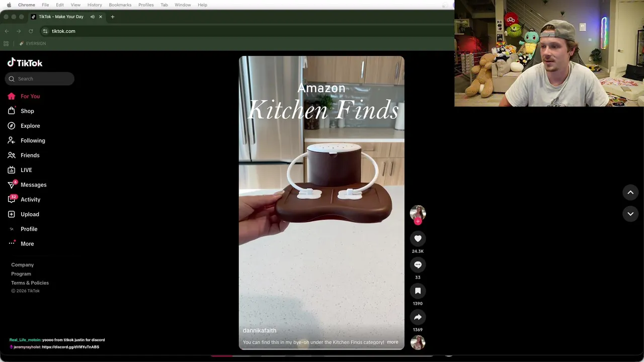This screenshot has height=362, width=644.
Task: Open the video comments
Action: pos(418,265)
